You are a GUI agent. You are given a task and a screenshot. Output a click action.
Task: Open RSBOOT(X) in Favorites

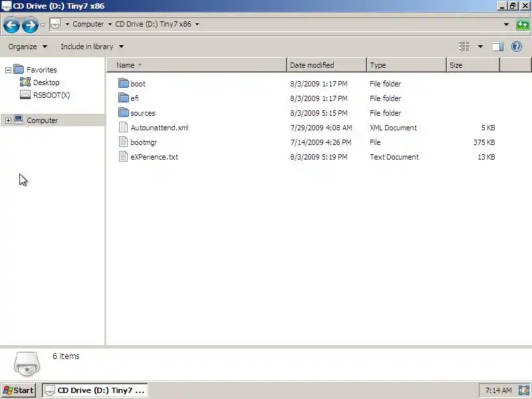pyautogui.click(x=52, y=95)
